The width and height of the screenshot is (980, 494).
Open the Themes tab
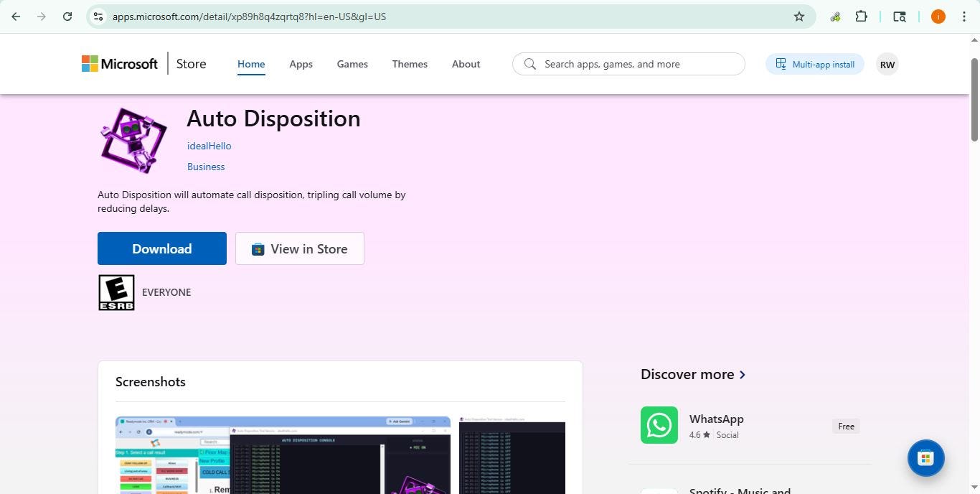[x=410, y=64]
